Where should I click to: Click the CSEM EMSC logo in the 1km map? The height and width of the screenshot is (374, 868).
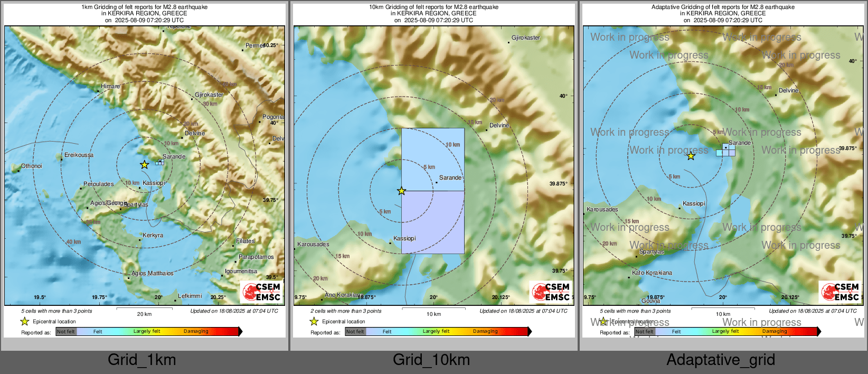[x=262, y=292]
